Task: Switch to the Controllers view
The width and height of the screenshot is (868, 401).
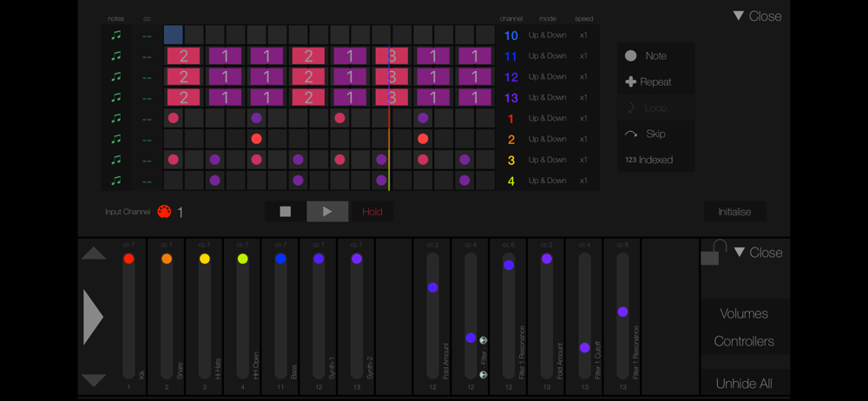Action: 744,341
